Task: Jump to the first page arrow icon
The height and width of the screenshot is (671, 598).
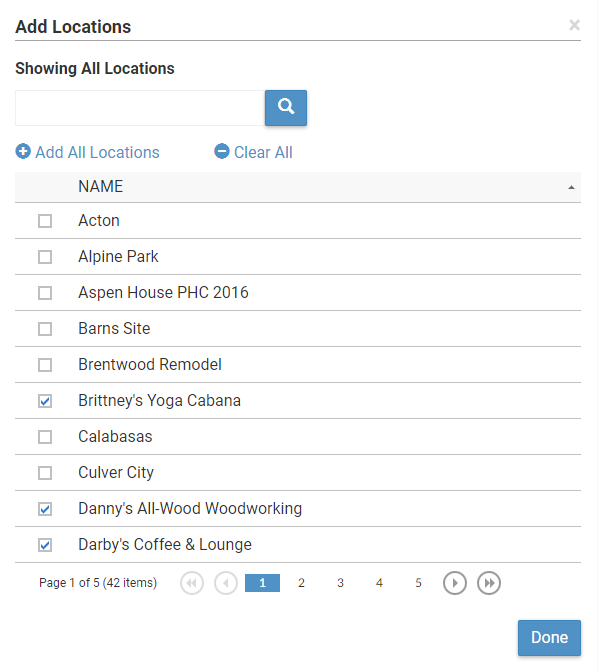Action: coord(192,583)
